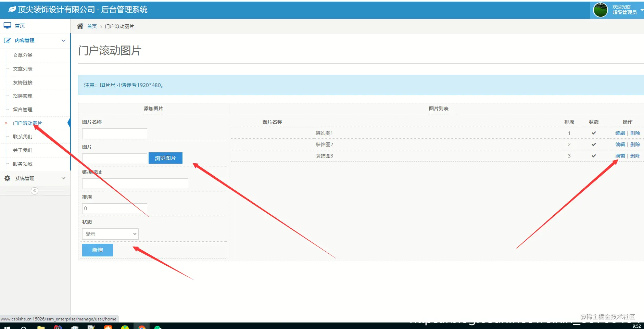The width and height of the screenshot is (644, 329).
Task: Collapse the 内容管理 menu chevron
Action: (63, 40)
